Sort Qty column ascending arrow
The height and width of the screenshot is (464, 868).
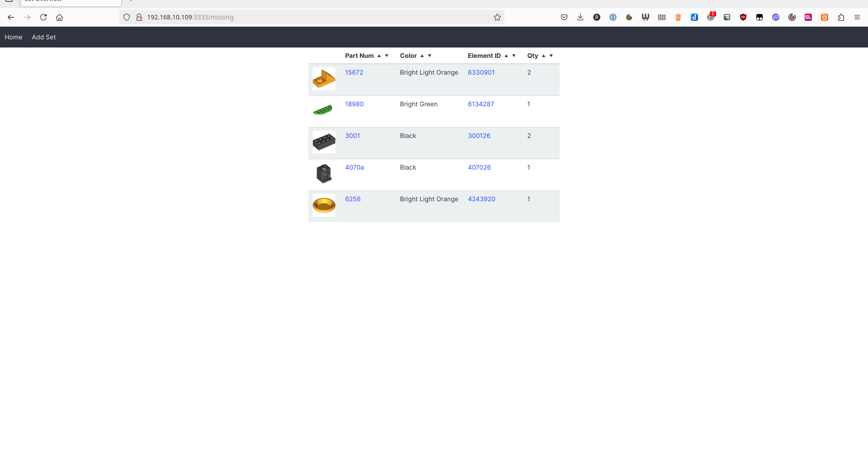click(x=543, y=56)
